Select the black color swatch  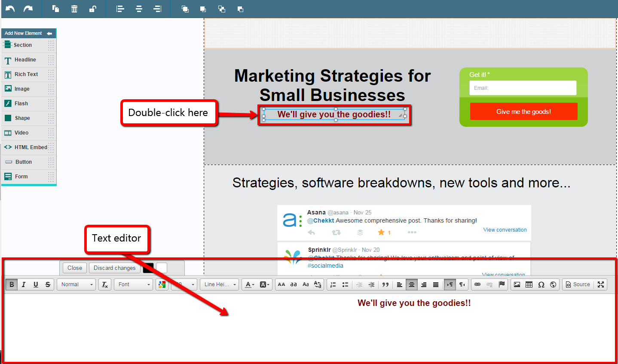(148, 268)
